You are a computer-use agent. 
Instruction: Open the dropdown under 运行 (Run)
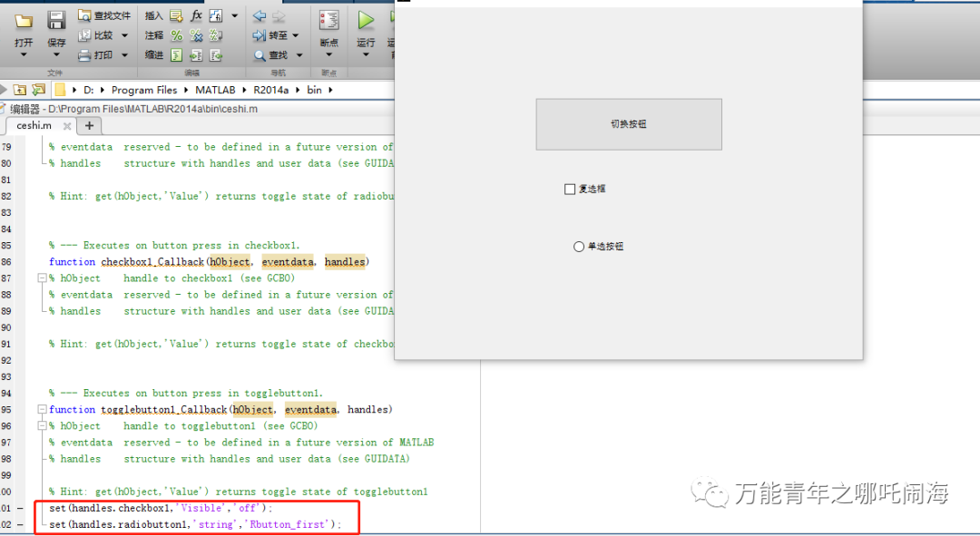(x=366, y=55)
